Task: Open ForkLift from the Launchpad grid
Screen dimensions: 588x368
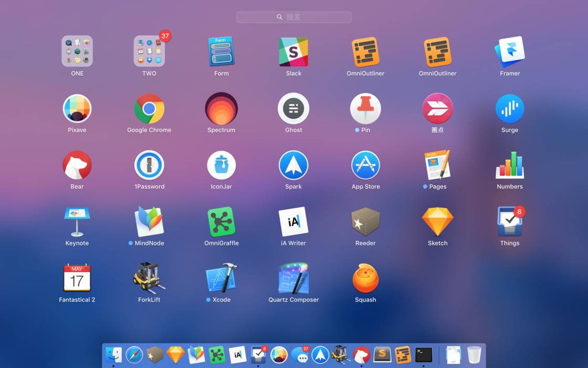Action: click(x=149, y=278)
